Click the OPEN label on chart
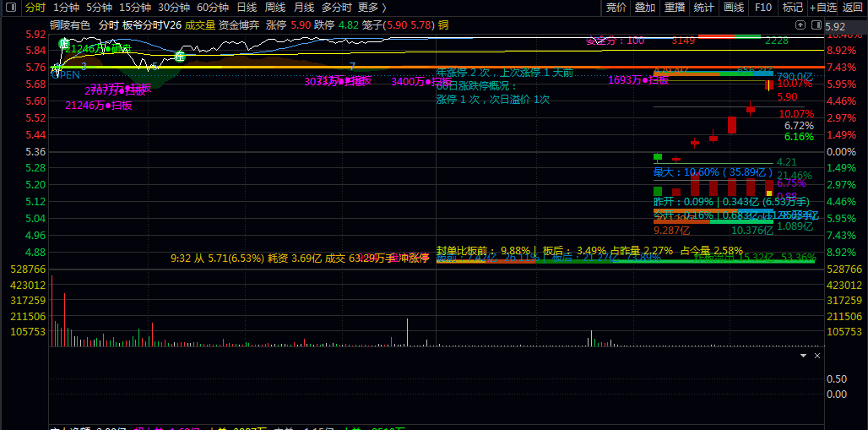 point(66,75)
